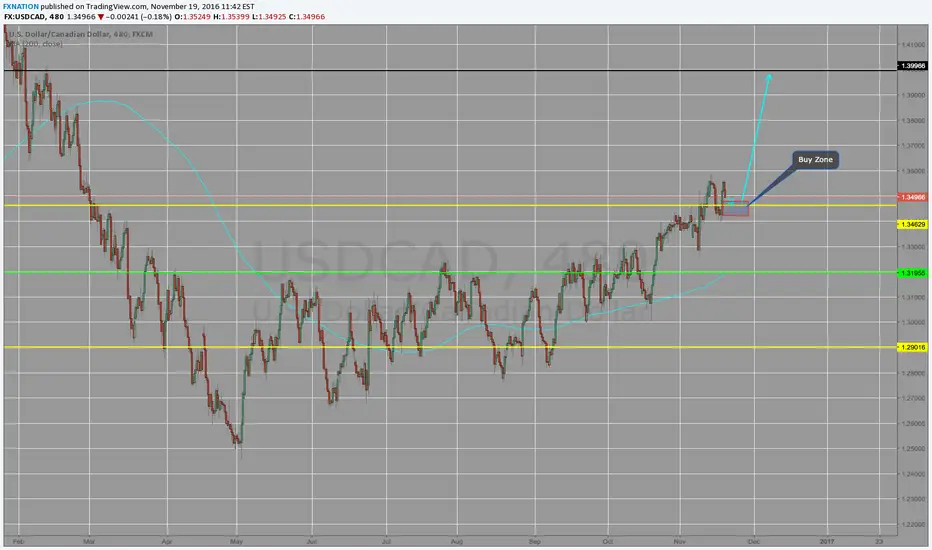Click the TradingView.com text in header

pyautogui.click(x=116, y=7)
